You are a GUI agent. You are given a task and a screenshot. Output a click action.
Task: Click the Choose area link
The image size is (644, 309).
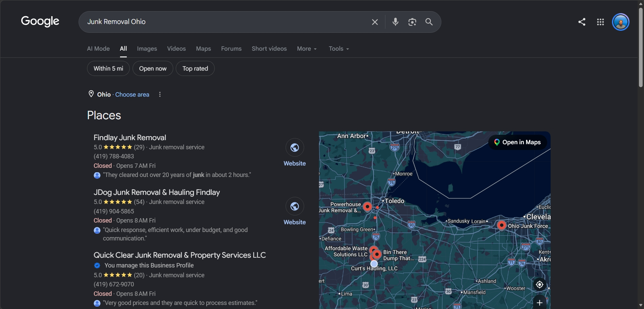click(132, 95)
